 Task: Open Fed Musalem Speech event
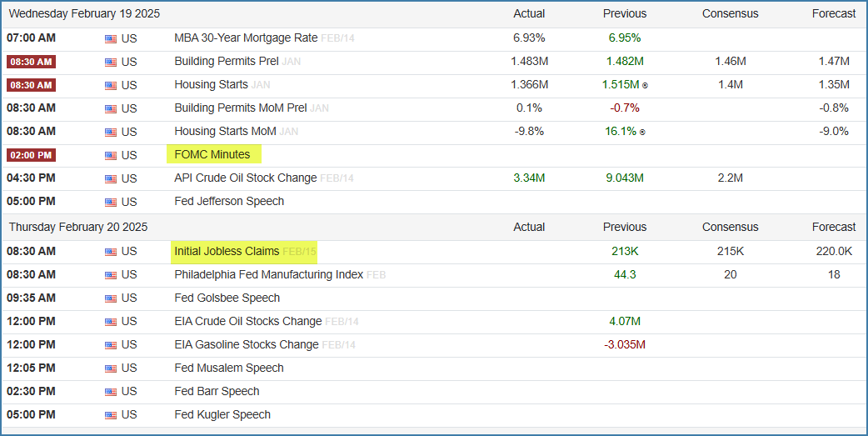point(228,368)
